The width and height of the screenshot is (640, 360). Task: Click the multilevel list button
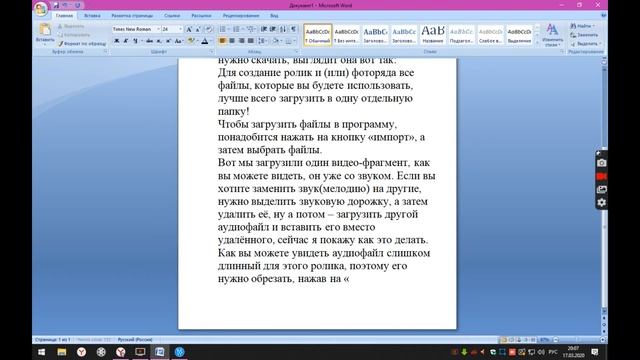(x=251, y=29)
